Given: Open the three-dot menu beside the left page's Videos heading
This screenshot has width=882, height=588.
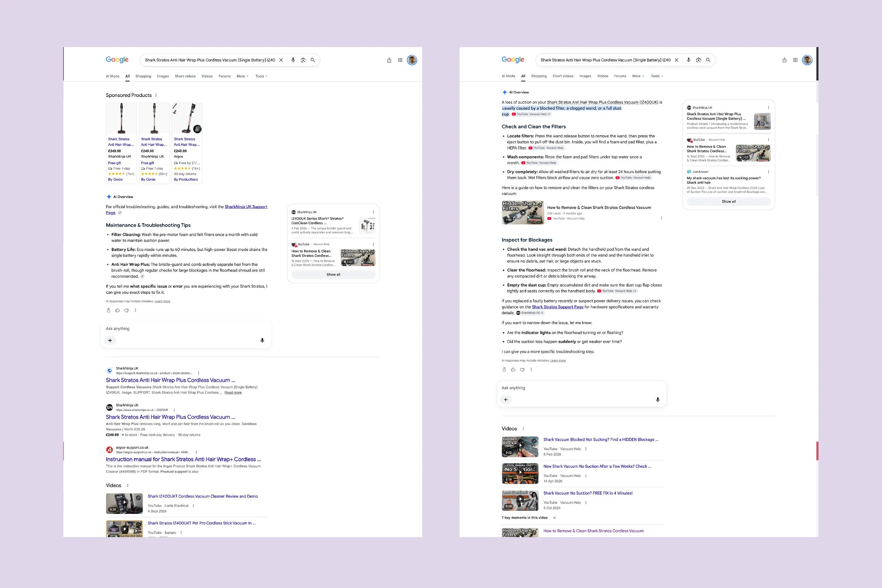Looking at the screenshot, I should pyautogui.click(x=127, y=486).
